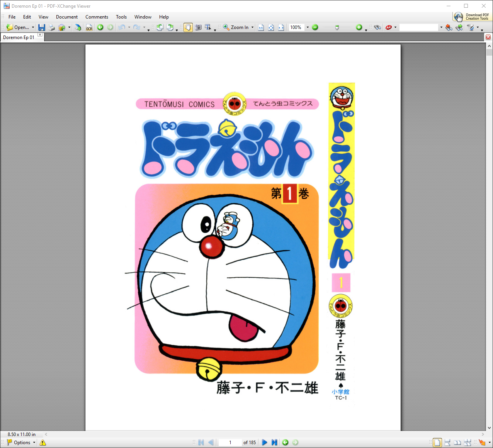Expand the Zoom In tool dropdown arrow
The image size is (493, 448).
pyautogui.click(x=252, y=27)
